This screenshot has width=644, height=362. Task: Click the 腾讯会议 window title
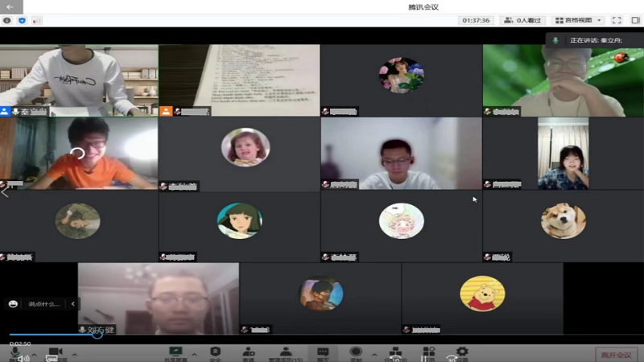(423, 7)
